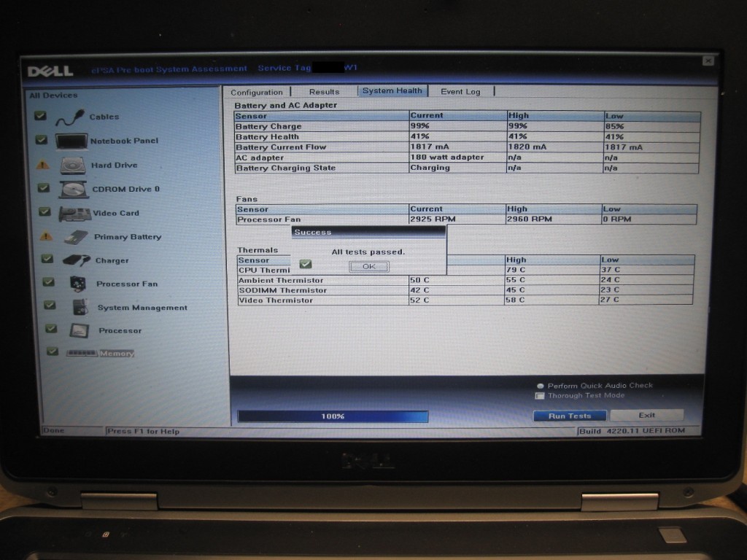Image resolution: width=747 pixels, height=560 pixels.
Task: Click the Primary Battery warning triangle
Action: (x=46, y=236)
